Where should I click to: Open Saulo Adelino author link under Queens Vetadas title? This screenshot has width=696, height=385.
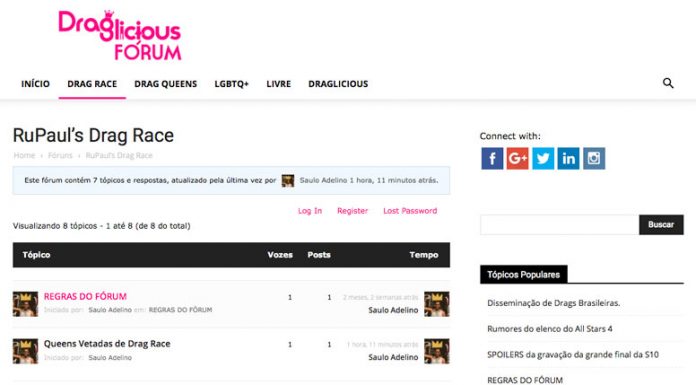[x=110, y=357]
